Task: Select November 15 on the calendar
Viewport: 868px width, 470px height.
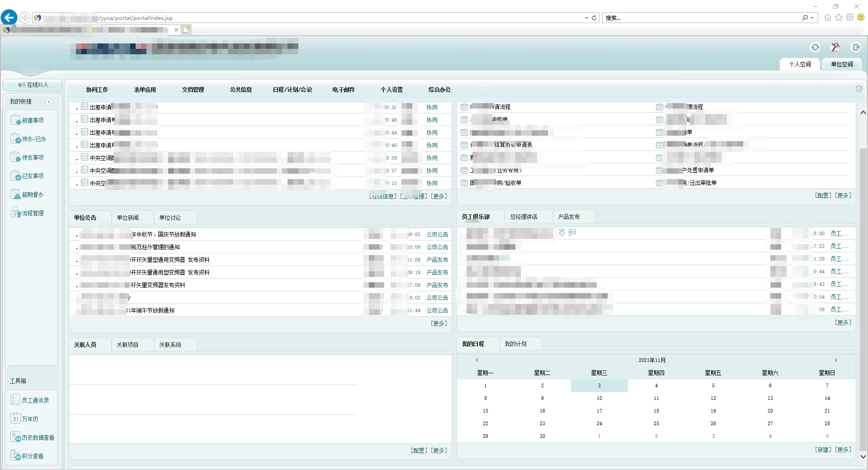Action: click(x=485, y=411)
